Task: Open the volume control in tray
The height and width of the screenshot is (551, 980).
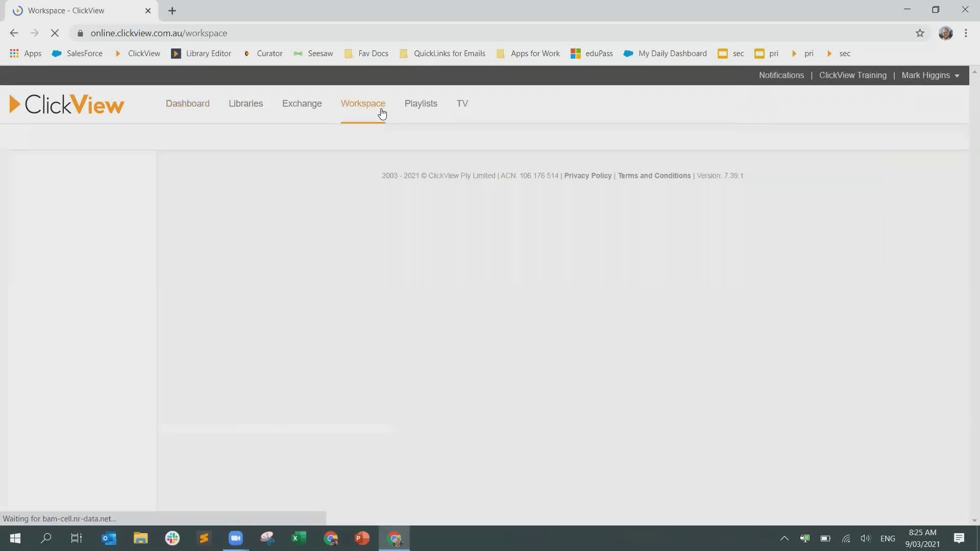Action: pos(865,538)
